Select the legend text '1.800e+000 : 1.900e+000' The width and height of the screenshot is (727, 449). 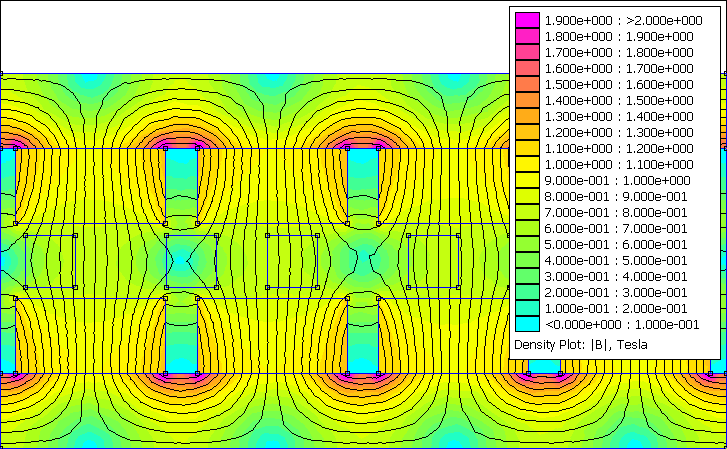pos(619,36)
